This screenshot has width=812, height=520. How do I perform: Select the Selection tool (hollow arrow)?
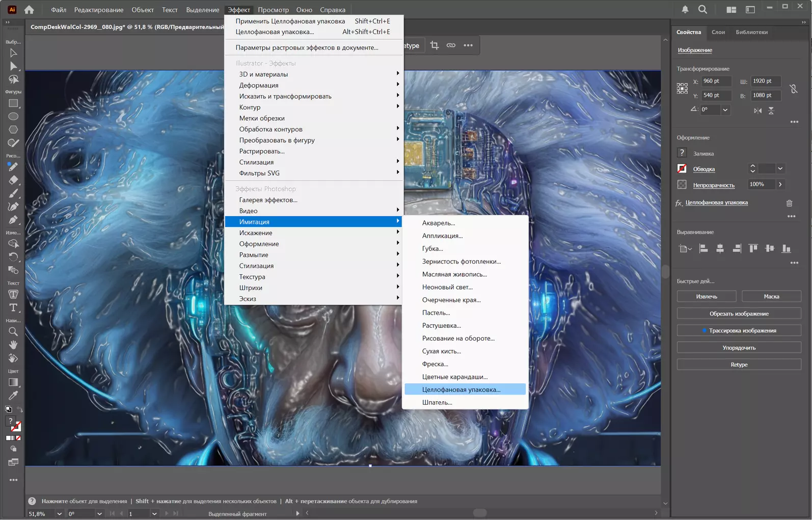(13, 53)
